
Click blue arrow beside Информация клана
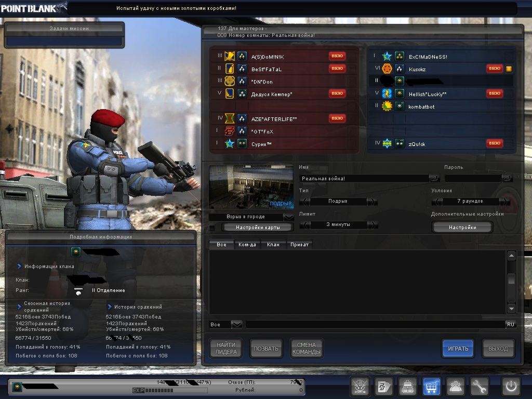point(19,267)
